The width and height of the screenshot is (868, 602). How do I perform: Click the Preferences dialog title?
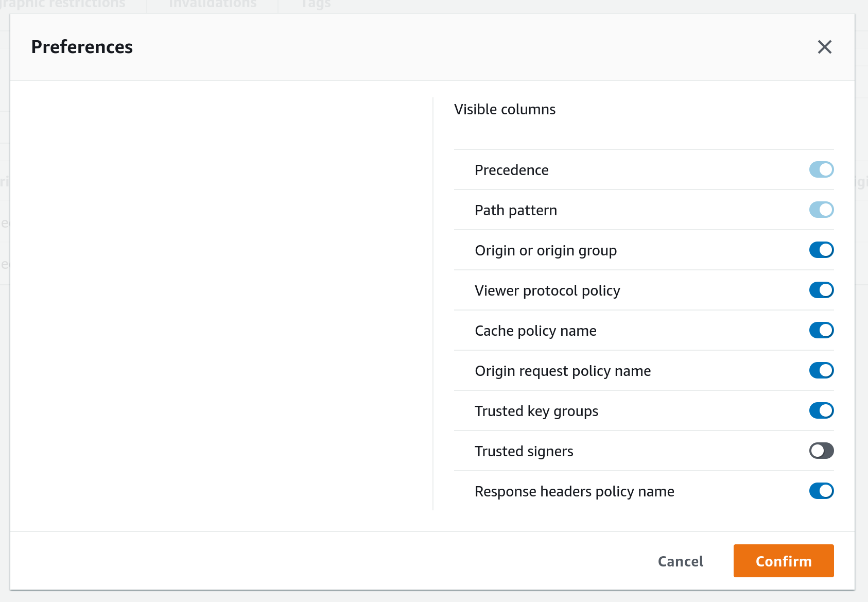click(x=82, y=47)
